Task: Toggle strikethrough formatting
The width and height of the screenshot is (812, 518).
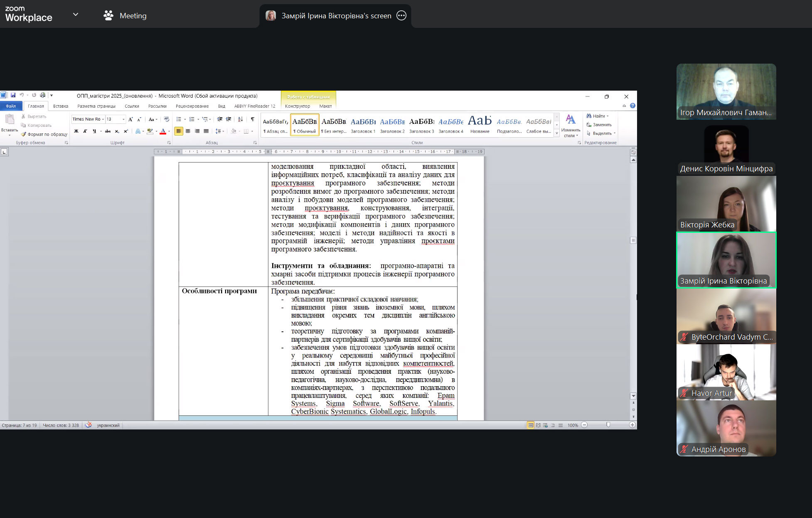Action: (108, 131)
